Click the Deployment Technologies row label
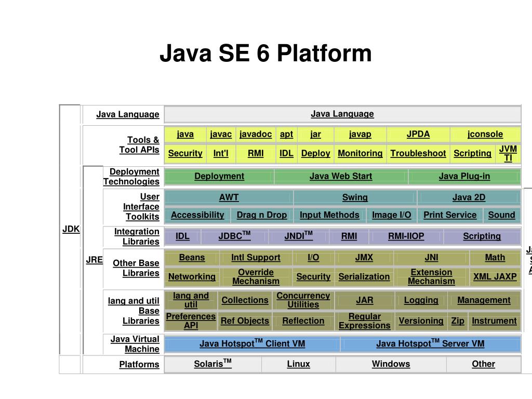Image resolution: width=532 pixels, height=399 pixels. tap(131, 177)
